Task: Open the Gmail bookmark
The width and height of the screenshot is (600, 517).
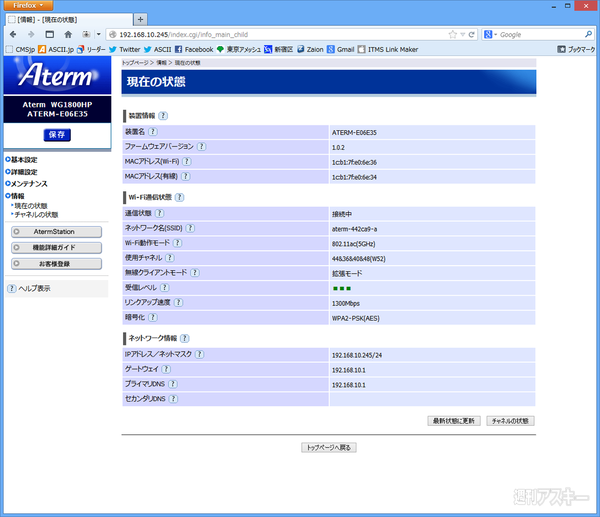Action: click(341, 49)
